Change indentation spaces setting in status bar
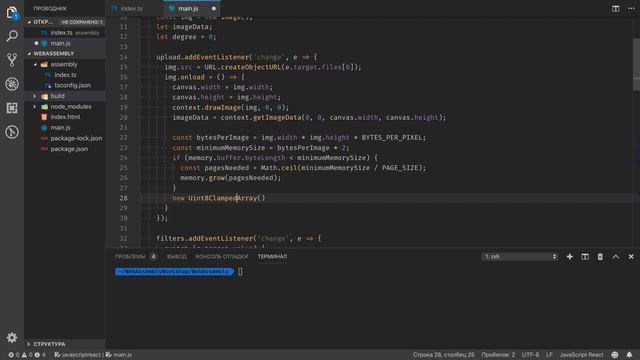Viewport: 640px width, 360px height. point(498,355)
